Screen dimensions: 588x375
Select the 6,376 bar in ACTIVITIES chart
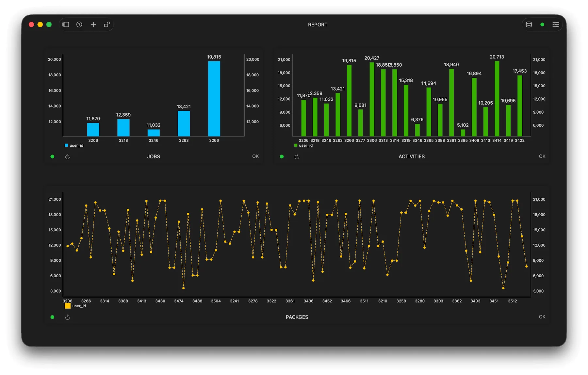417,130
